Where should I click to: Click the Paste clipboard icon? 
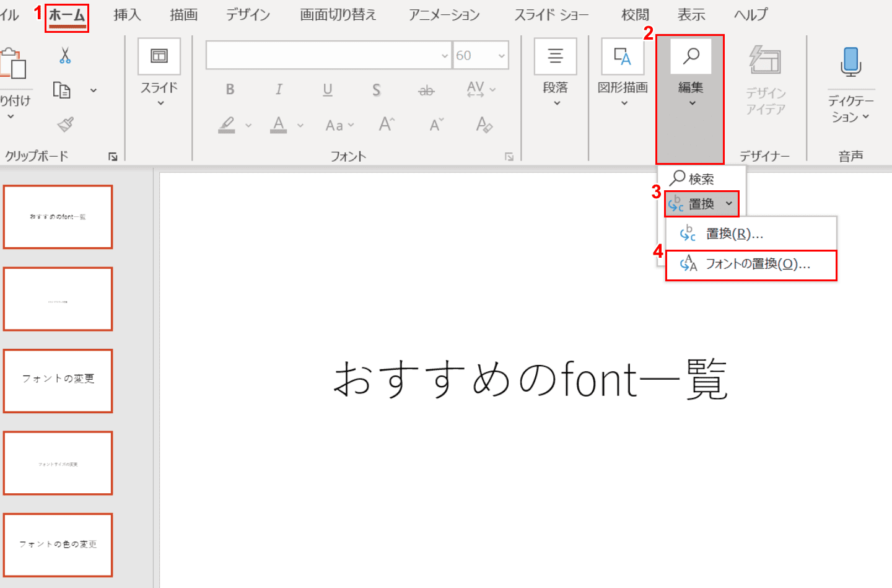12,63
